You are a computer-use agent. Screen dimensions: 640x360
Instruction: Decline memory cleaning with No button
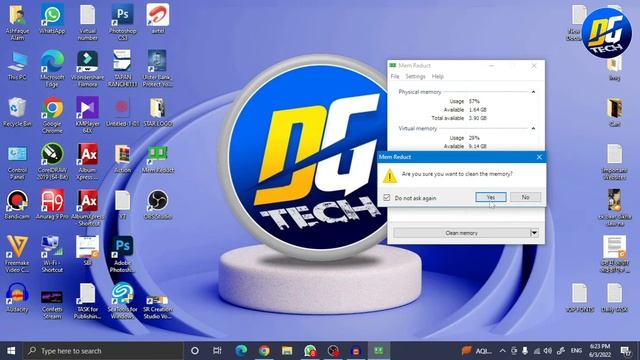pos(525,197)
